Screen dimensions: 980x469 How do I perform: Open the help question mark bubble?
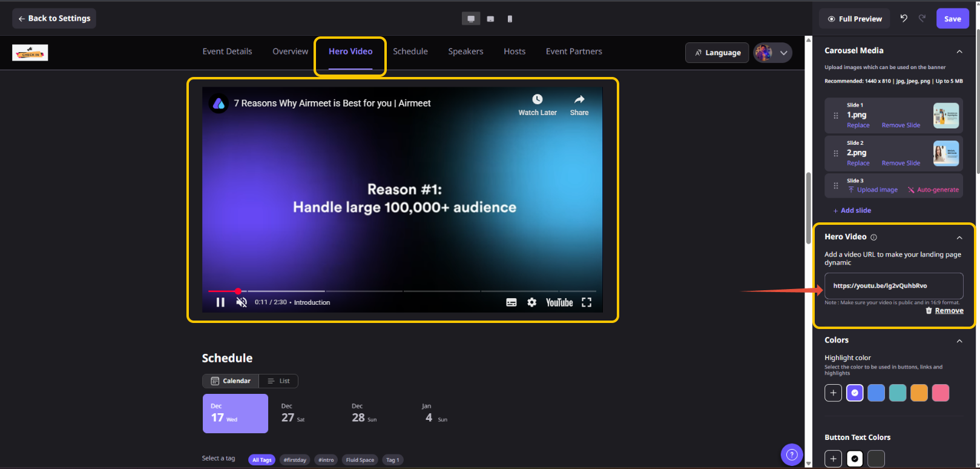(x=792, y=454)
